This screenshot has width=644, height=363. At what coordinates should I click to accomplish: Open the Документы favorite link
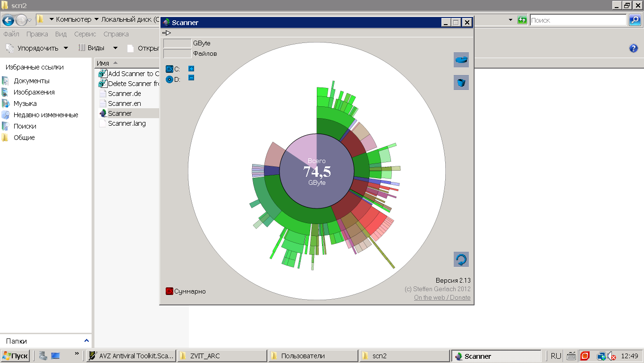pyautogui.click(x=32, y=81)
